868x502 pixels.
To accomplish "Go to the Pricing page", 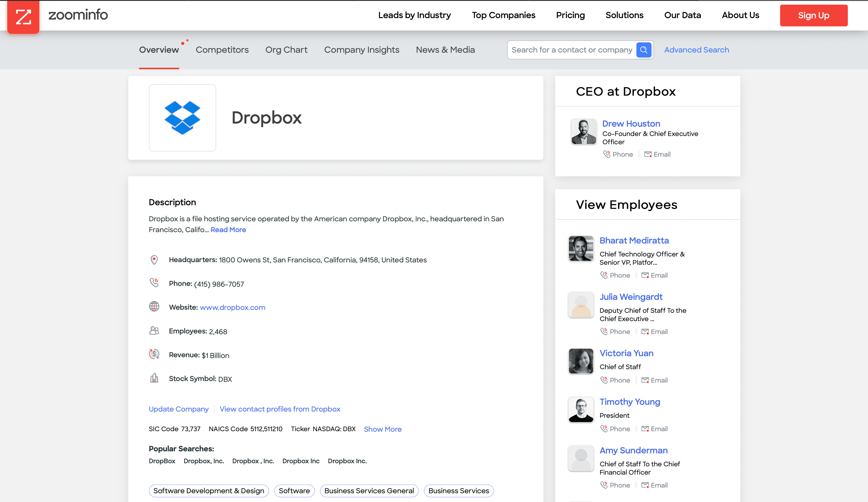I will tap(570, 15).
